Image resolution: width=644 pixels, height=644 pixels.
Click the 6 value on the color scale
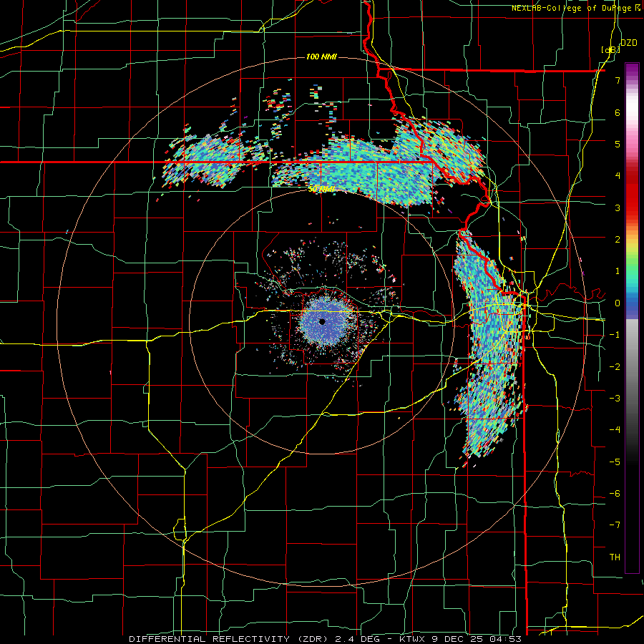click(618, 112)
